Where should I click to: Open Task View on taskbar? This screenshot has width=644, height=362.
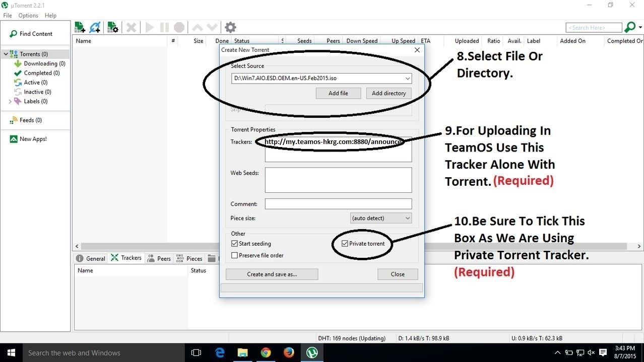coord(196,353)
